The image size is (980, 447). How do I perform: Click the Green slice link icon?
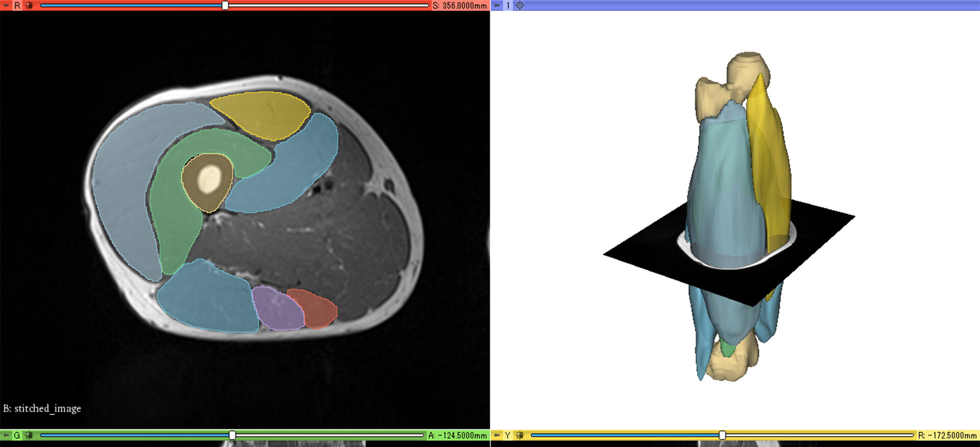(29, 435)
